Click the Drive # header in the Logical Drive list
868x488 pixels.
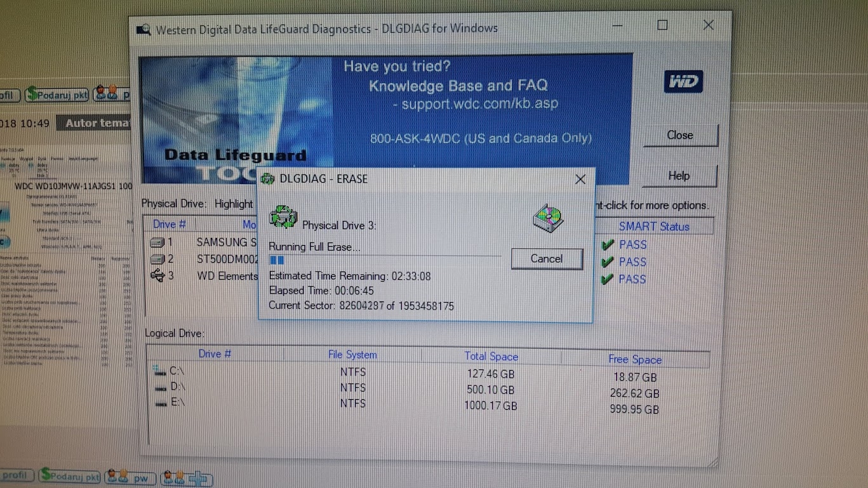point(215,353)
